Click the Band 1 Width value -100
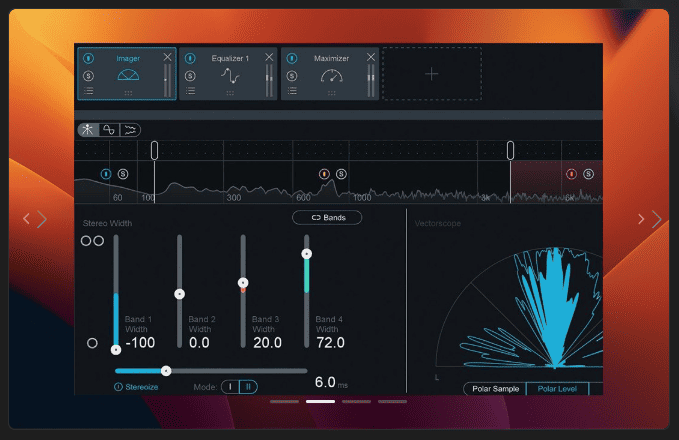Viewport: 679px width, 440px height. click(140, 343)
